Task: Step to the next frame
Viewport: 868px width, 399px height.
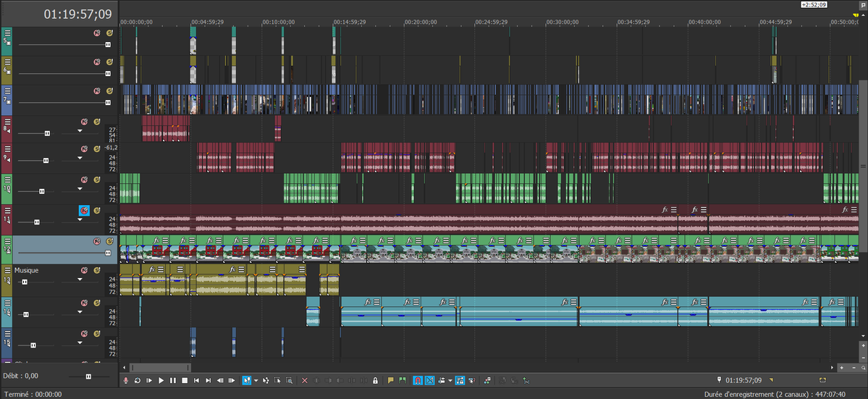Action: click(232, 380)
